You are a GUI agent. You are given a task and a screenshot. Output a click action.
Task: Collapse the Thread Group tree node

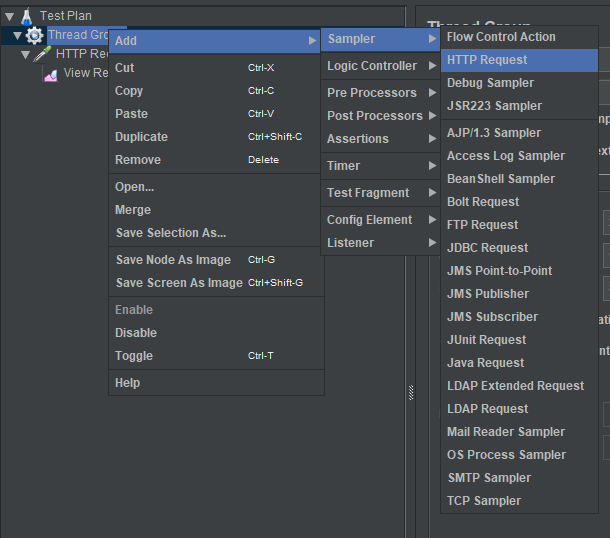point(18,36)
